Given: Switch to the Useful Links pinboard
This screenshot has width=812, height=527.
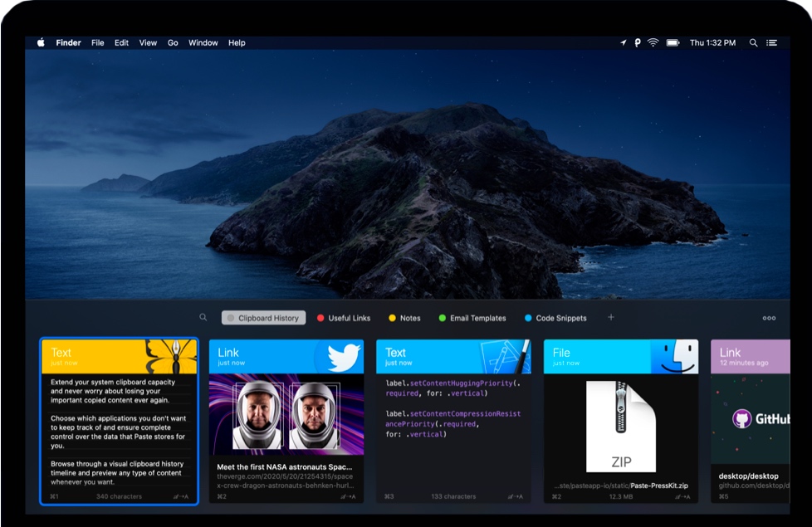Looking at the screenshot, I should point(344,318).
